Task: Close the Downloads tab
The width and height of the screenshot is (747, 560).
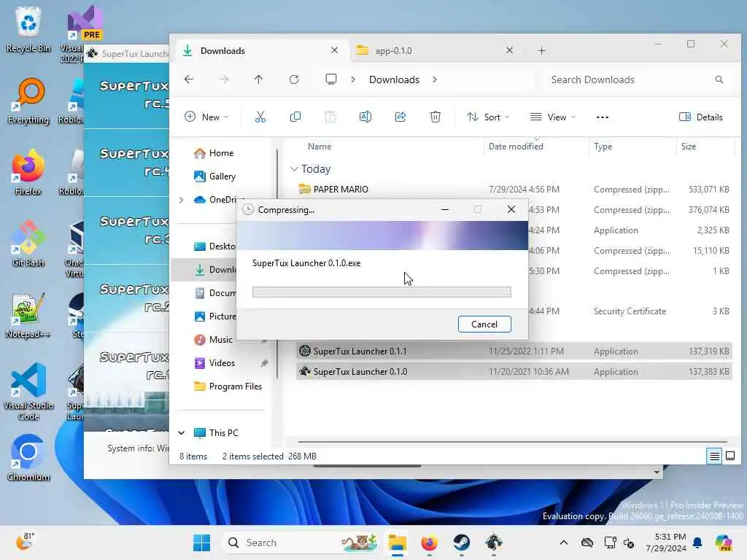Action: point(334,50)
